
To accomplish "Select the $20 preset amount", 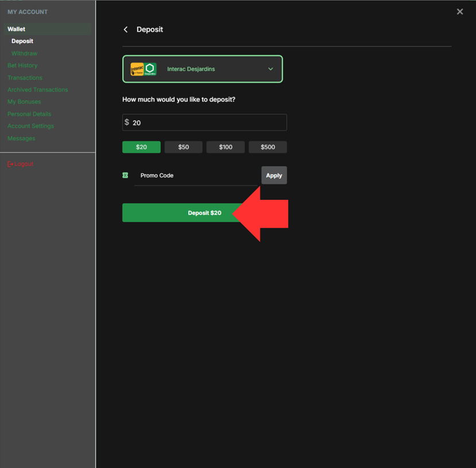I will click(x=141, y=147).
